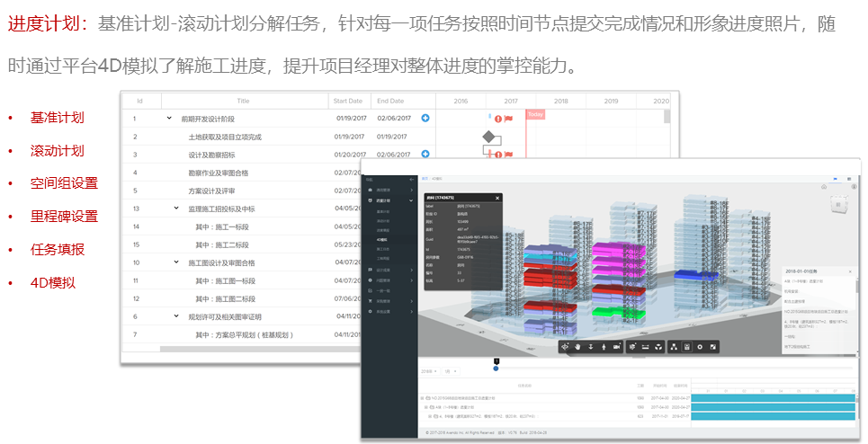
Task: Collapse the 规划许可及相关图审证明 task group
Action: click(x=176, y=316)
